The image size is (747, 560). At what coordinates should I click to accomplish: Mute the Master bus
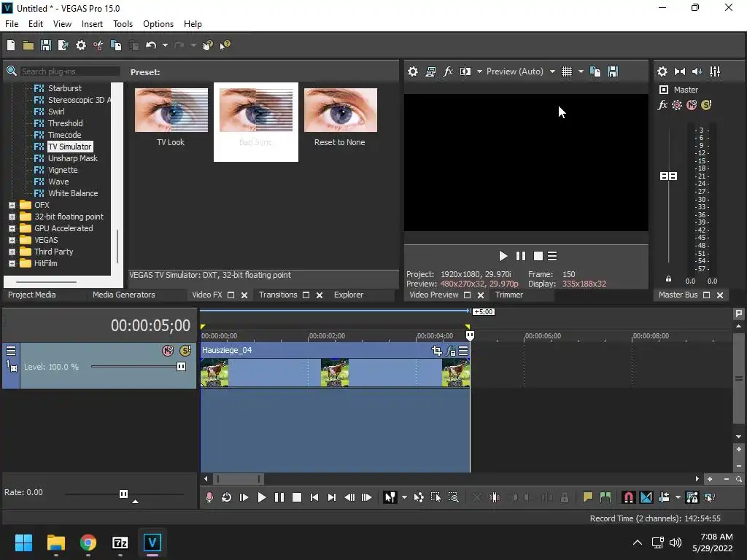(x=692, y=105)
